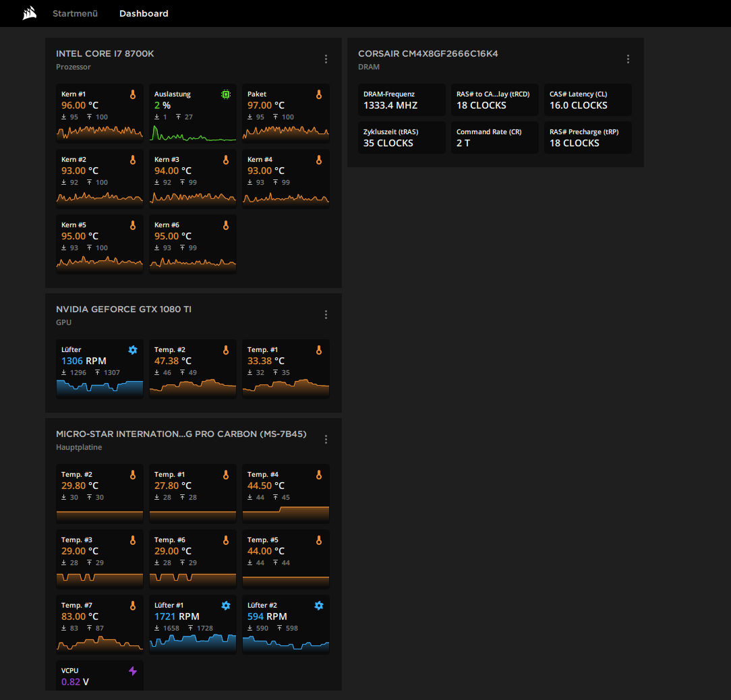Open options menu for Micro-Star mainboard panel
Screen dimensions: 731x700
326,439
